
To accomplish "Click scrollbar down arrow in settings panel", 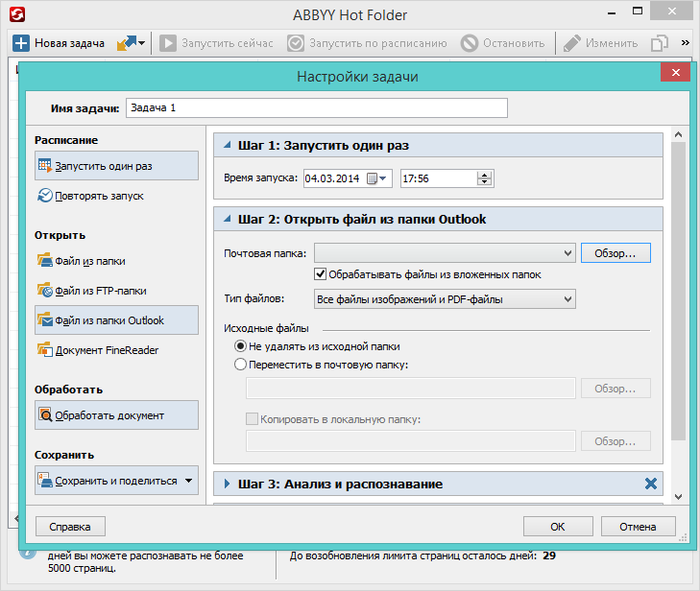I will [x=678, y=497].
